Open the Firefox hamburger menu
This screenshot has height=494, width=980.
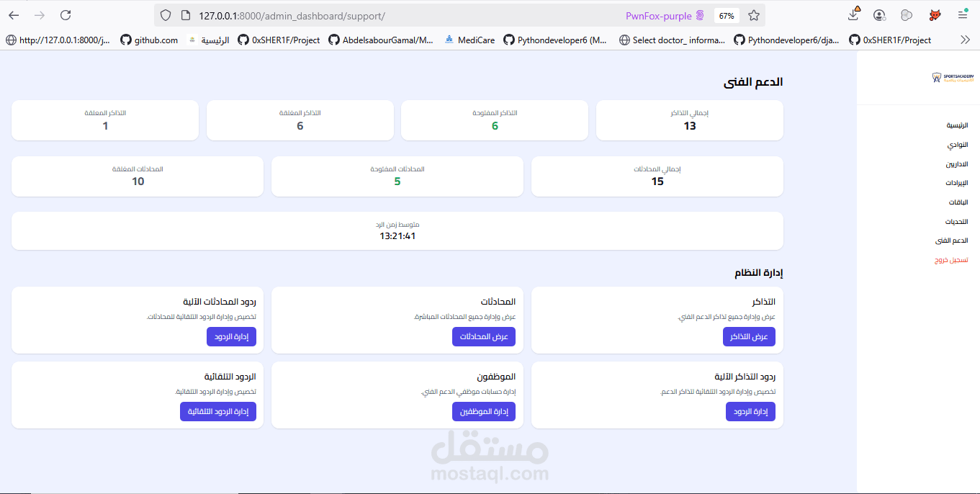coord(963,15)
